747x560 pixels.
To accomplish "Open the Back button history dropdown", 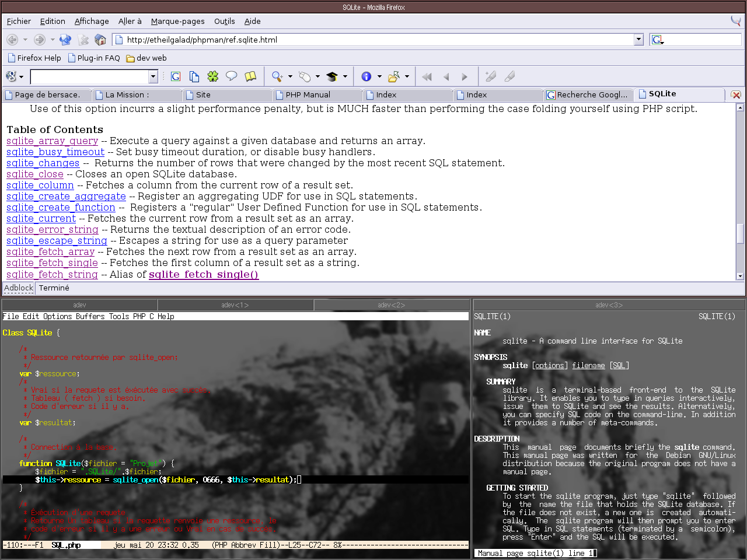I will pyautogui.click(x=25, y=40).
